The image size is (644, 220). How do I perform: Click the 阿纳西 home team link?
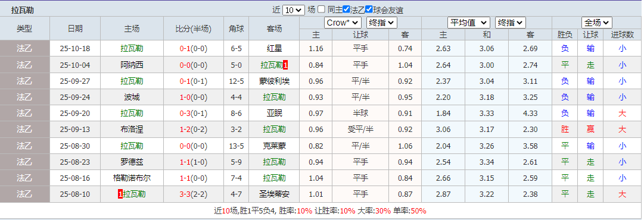(x=132, y=65)
